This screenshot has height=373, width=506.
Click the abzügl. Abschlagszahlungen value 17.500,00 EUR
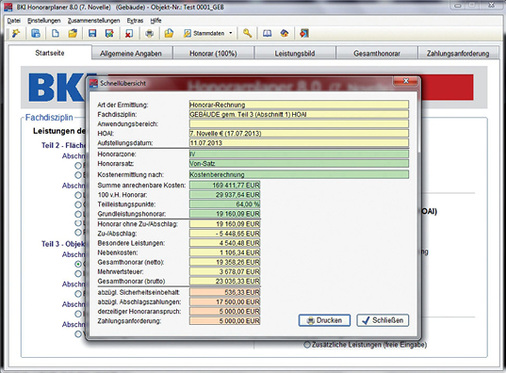click(225, 302)
